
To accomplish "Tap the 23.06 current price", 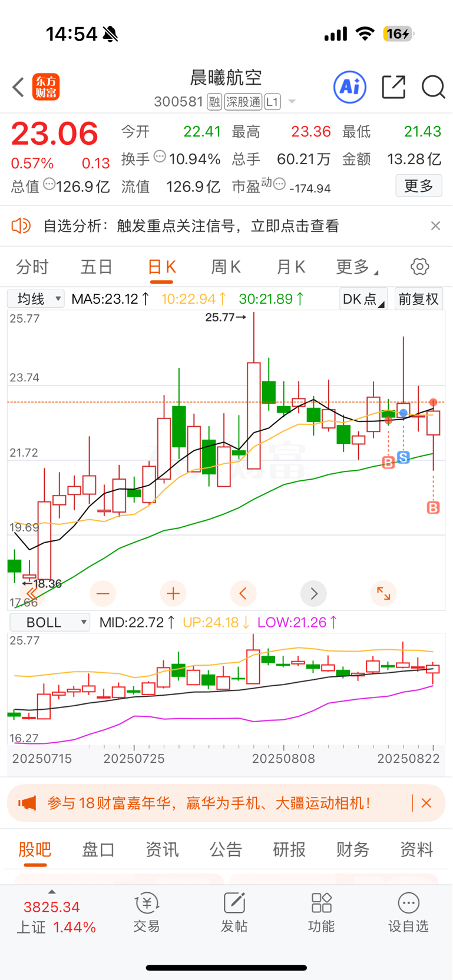I will point(55,134).
